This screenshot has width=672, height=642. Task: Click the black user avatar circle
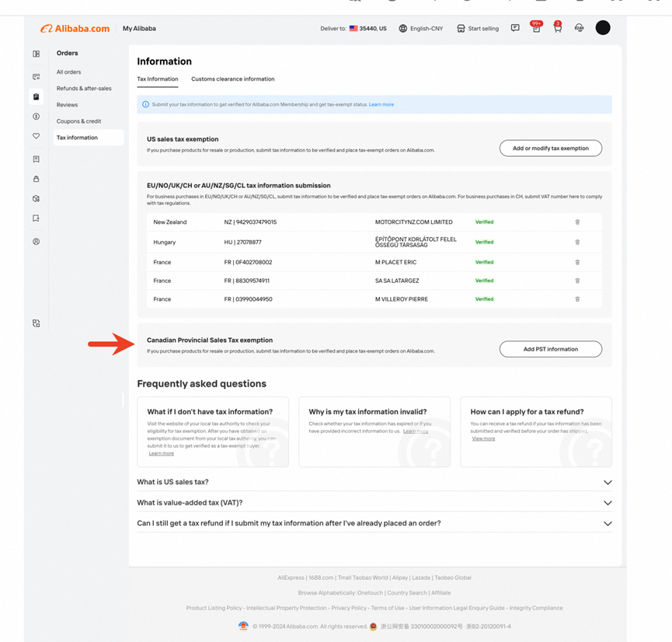click(x=603, y=28)
